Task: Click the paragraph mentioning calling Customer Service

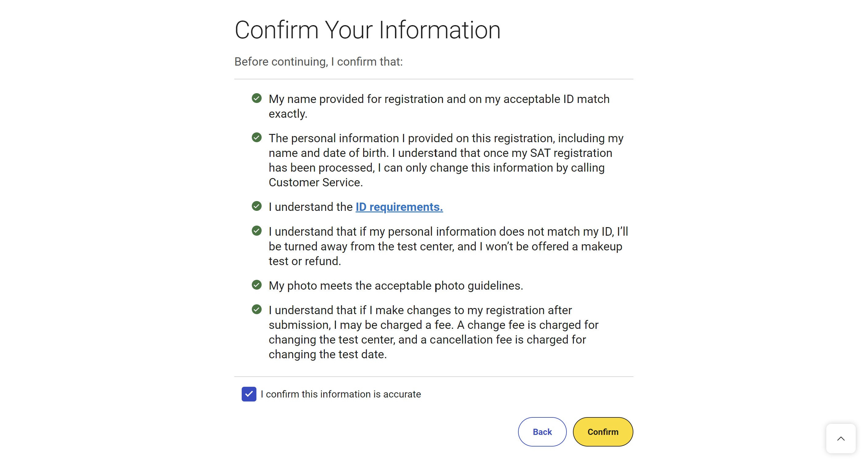Action: 446,160
